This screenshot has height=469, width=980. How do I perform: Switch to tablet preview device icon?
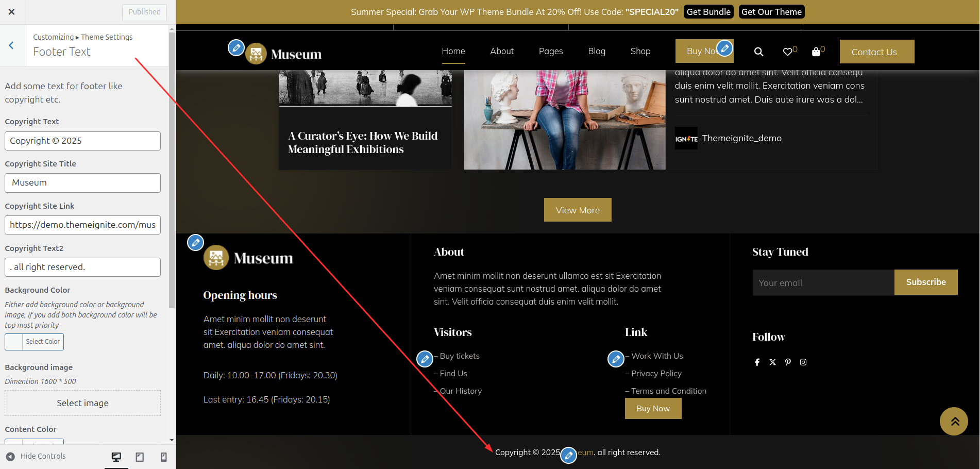140,457
